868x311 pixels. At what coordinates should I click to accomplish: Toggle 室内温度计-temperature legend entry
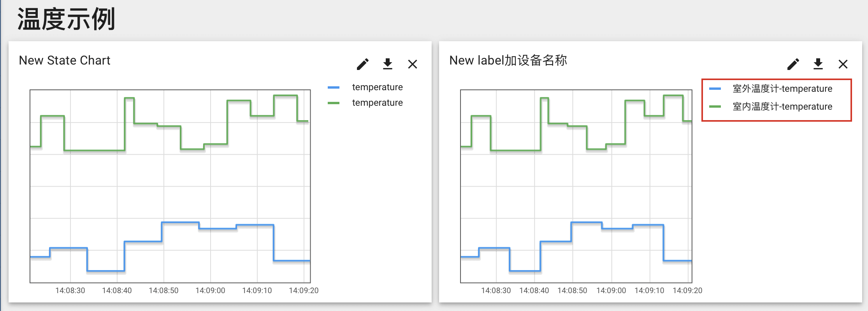[x=782, y=107]
